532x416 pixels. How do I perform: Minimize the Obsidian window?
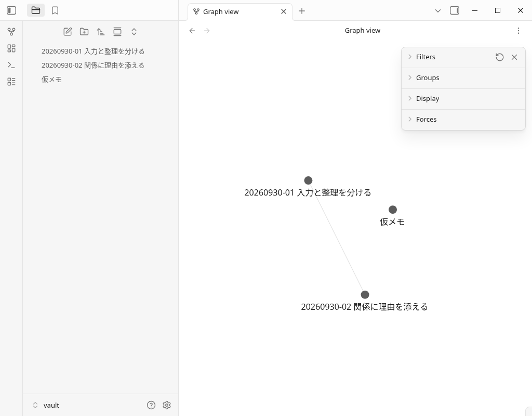click(x=475, y=10)
